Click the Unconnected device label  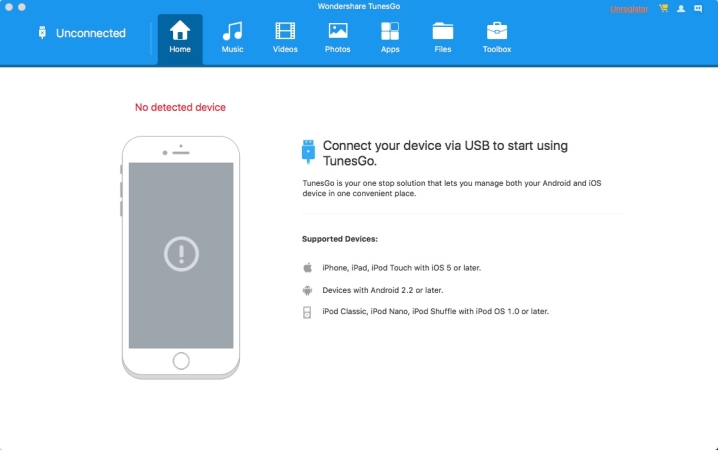[x=91, y=33]
